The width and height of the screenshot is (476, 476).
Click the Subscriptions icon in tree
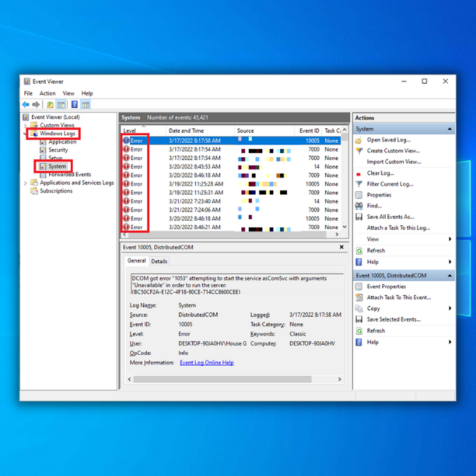click(x=34, y=191)
